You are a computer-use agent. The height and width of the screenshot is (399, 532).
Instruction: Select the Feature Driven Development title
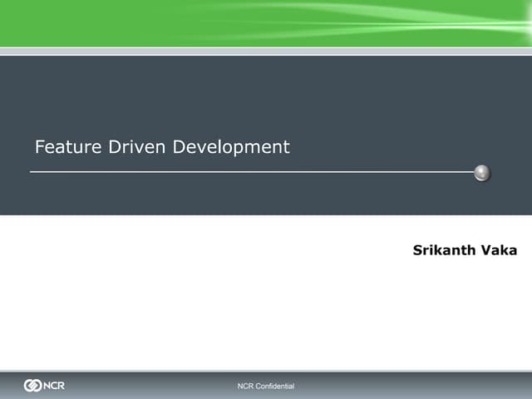pyautogui.click(x=162, y=147)
